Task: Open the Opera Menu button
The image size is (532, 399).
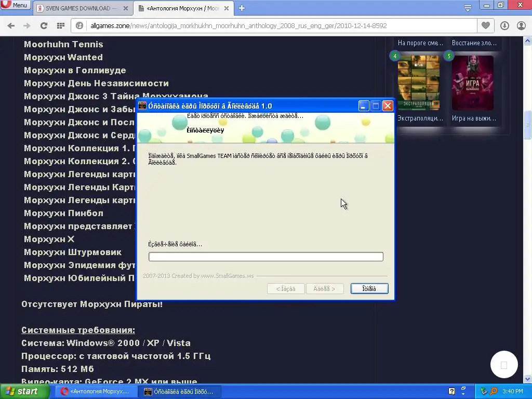Action: (15, 5)
